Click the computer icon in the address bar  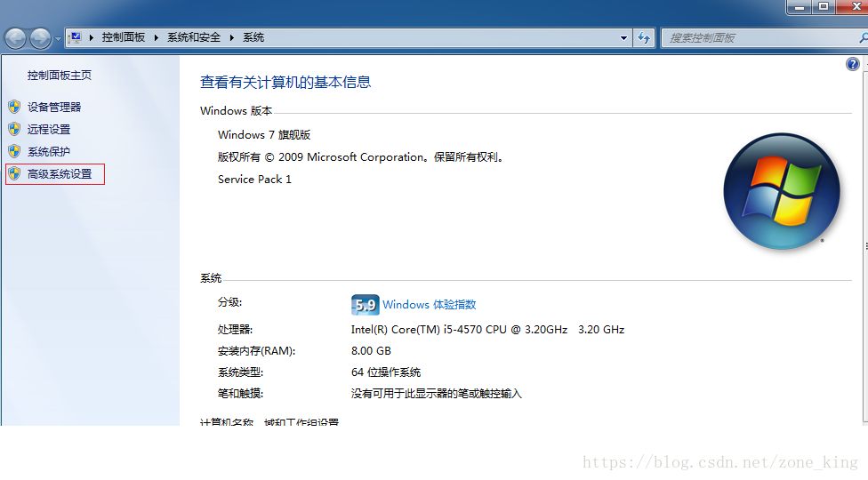[x=76, y=37]
